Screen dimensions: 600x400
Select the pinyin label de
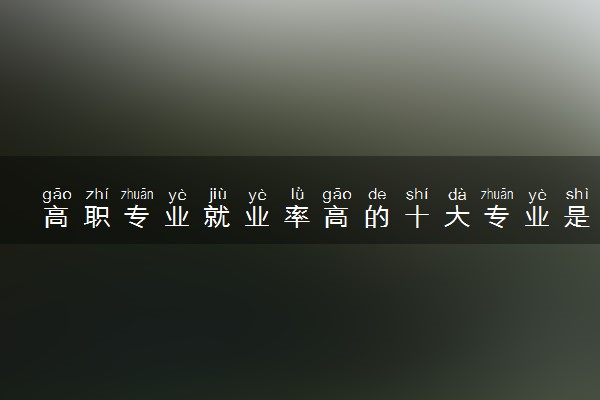[377, 195]
